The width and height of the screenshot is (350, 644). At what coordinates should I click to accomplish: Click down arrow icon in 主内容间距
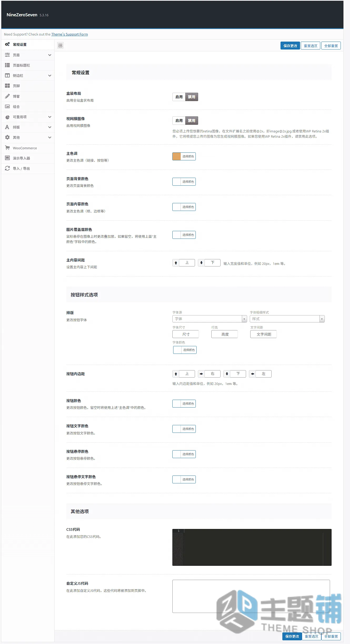click(x=201, y=263)
